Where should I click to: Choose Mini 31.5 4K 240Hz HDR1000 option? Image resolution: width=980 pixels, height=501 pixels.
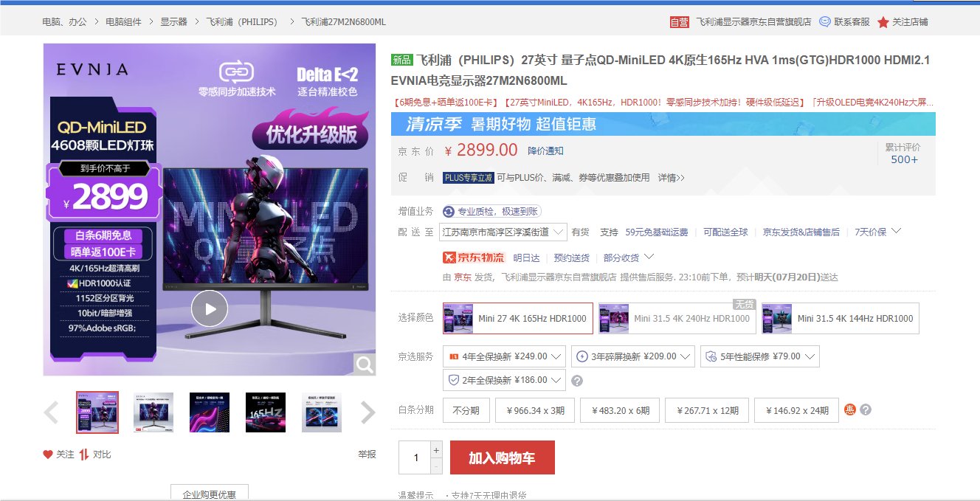[x=677, y=319]
